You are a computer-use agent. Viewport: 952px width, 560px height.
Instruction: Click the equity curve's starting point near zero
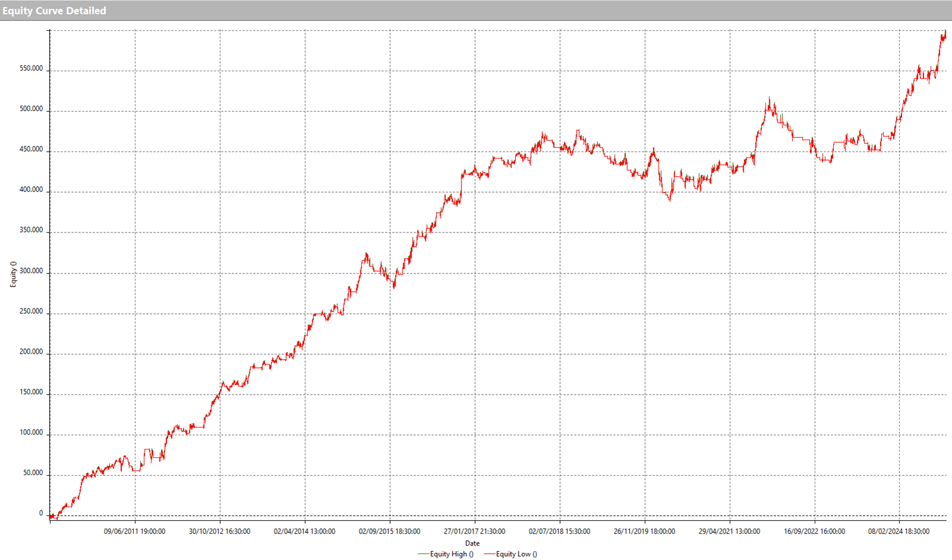[51, 515]
